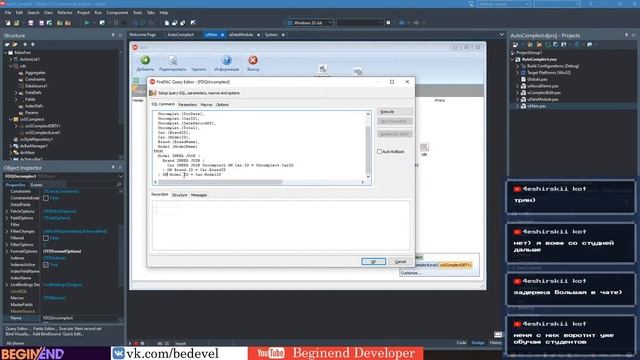
Task: Open the Welcome Page editor tab
Action: click(143, 35)
